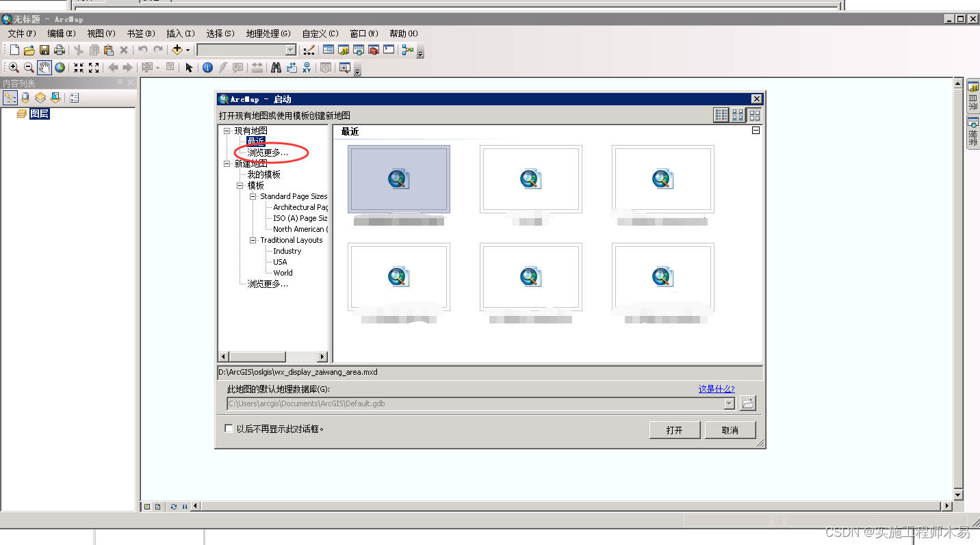Open the 书签 menu
Viewport: 980px width, 545px height.
(141, 33)
